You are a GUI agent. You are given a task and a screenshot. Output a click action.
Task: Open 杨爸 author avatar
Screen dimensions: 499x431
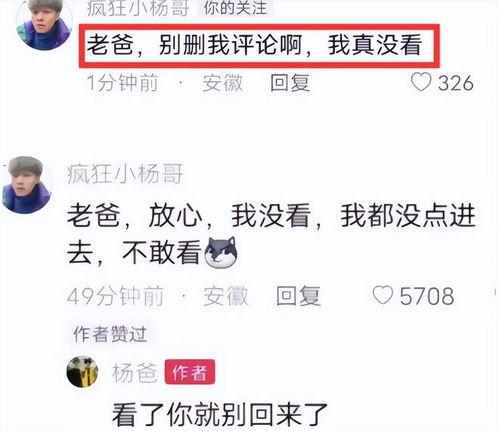coord(82,372)
